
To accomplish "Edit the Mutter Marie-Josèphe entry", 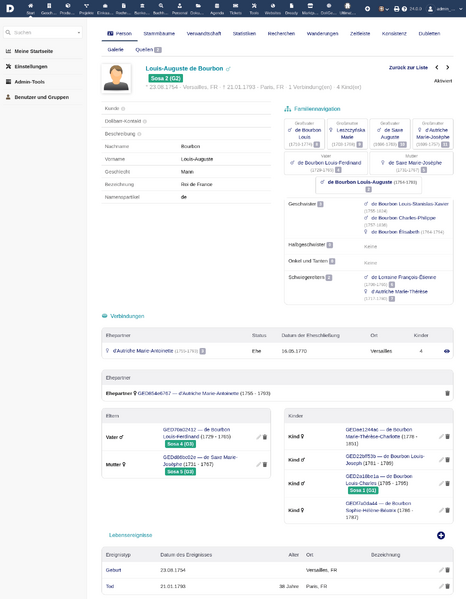I will (259, 465).
